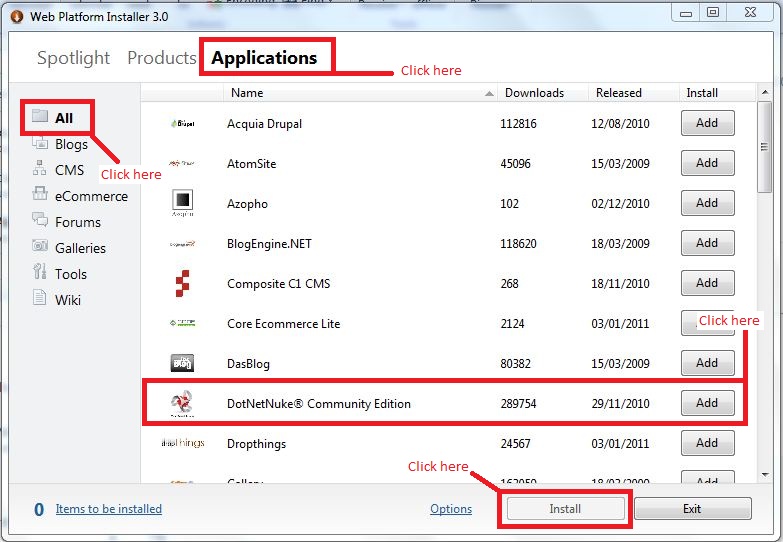
Task: Click the Install button
Action: (566, 509)
